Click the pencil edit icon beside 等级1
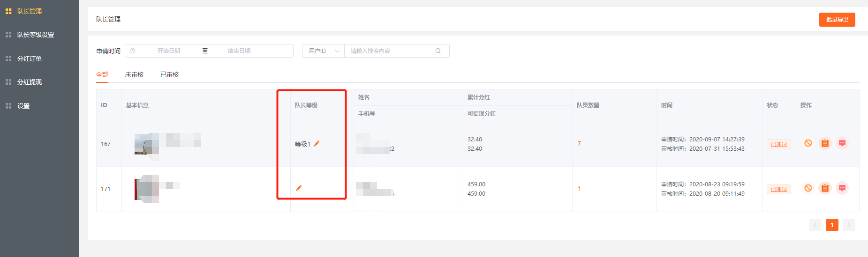The image size is (868, 257). coord(317,144)
